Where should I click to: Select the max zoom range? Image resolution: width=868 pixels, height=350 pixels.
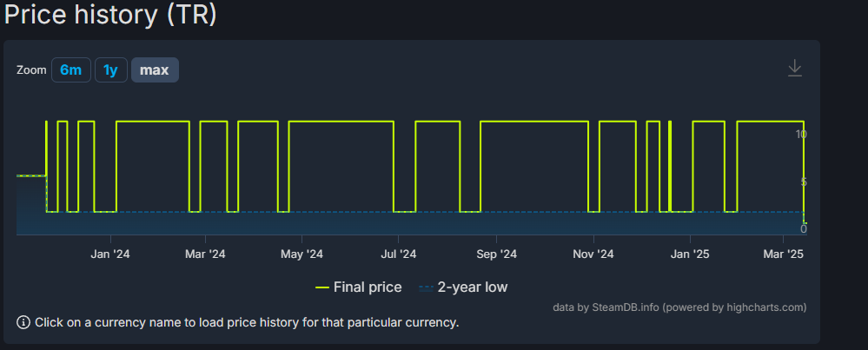pos(155,70)
